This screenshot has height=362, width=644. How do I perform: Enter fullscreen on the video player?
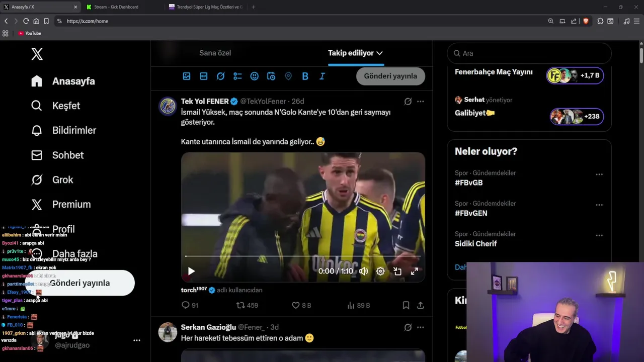(415, 271)
